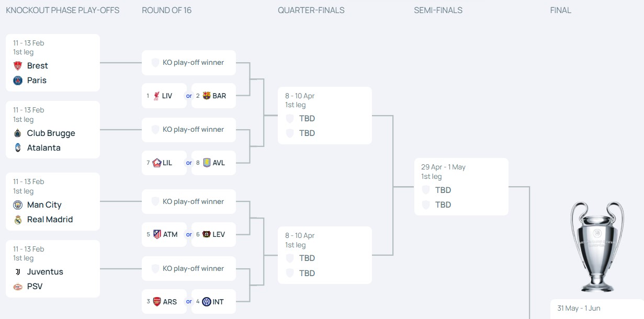Choose the Aston Villa AVL option

(213, 163)
